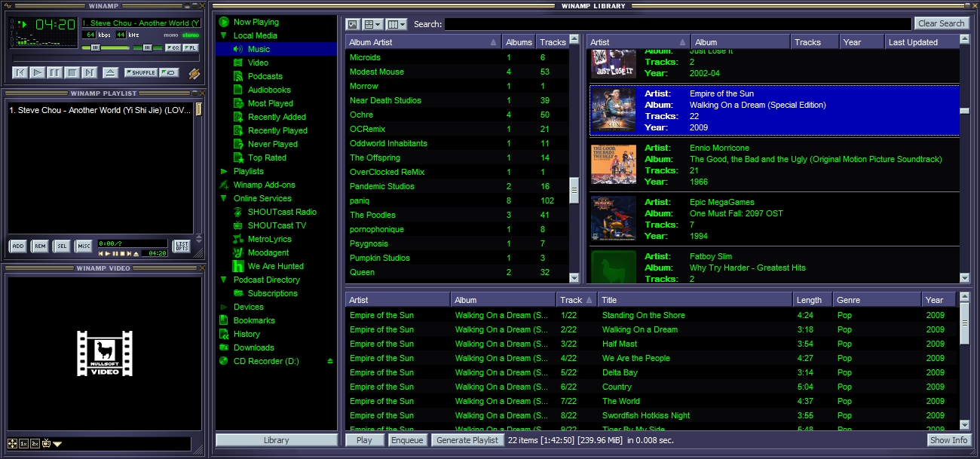Open the artist pane view mode dropdown
Viewport: 980px width, 459px height.
pyautogui.click(x=373, y=24)
